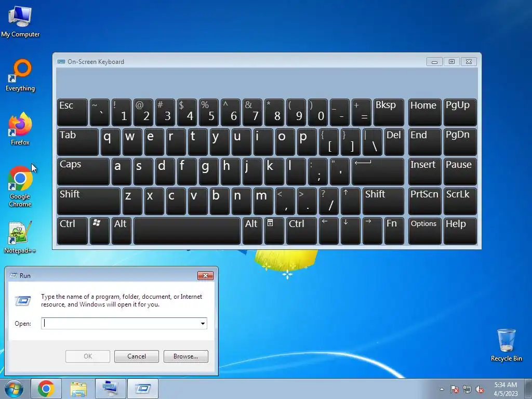
Task: Toggle the right Ctrl key
Action: (301, 231)
